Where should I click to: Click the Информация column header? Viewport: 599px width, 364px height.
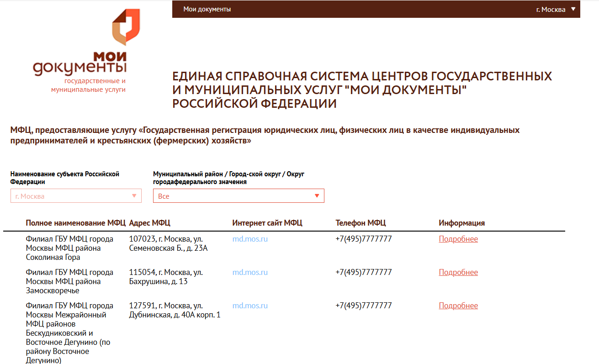coord(461,223)
